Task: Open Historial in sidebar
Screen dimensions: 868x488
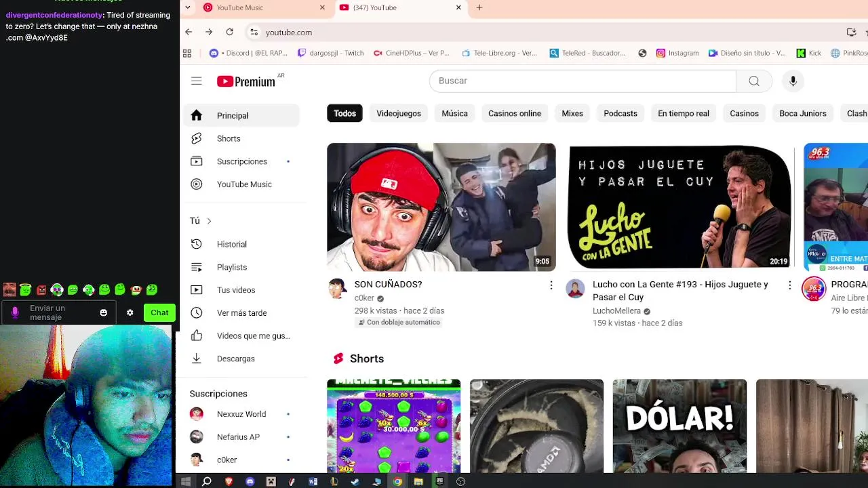Action: pyautogui.click(x=241, y=244)
